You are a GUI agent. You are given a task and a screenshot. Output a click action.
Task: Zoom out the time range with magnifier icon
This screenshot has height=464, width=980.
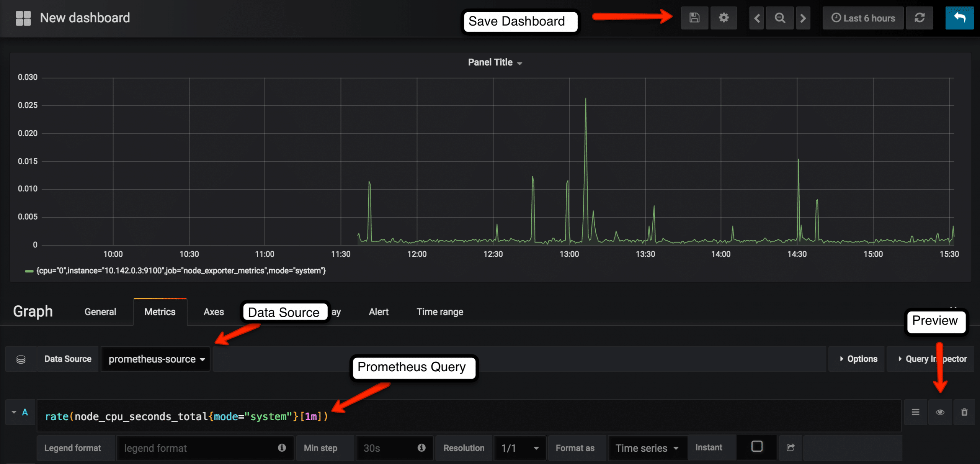pyautogui.click(x=779, y=18)
